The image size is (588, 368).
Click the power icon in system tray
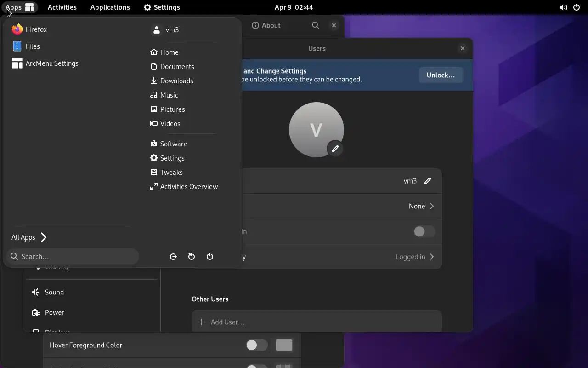pos(577,7)
